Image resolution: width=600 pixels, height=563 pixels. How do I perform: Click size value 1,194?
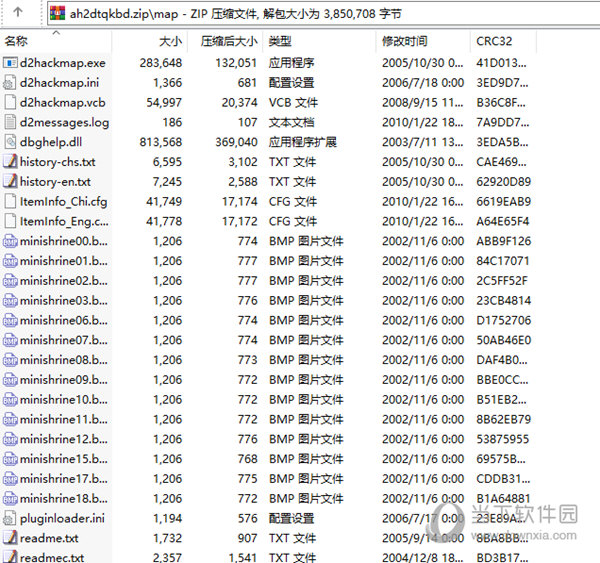pos(167,519)
